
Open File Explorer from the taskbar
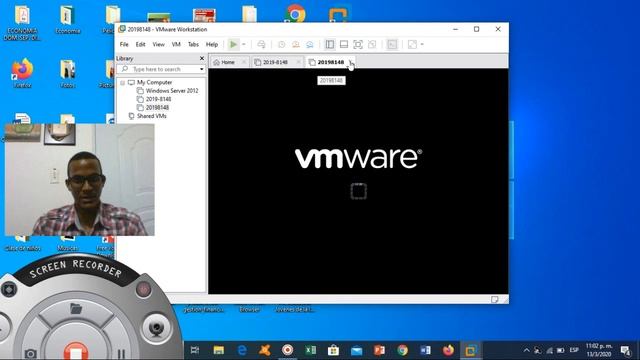219,350
